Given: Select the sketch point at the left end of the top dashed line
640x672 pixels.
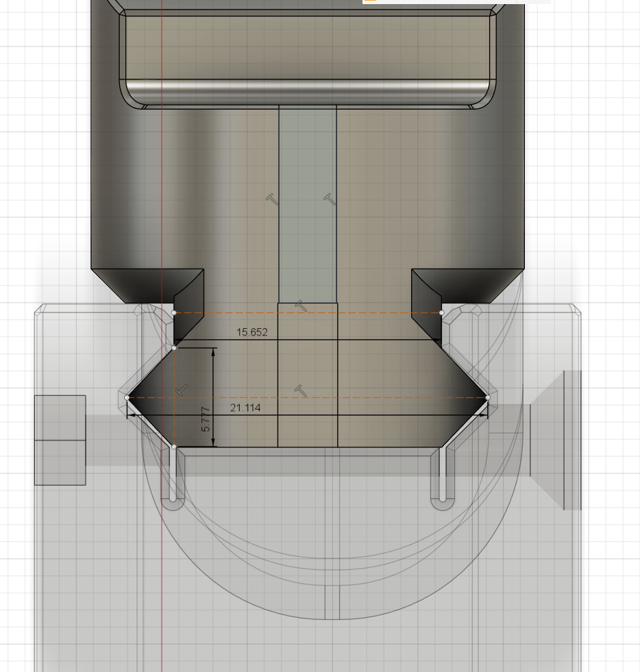Looking at the screenshot, I should coord(173,312).
